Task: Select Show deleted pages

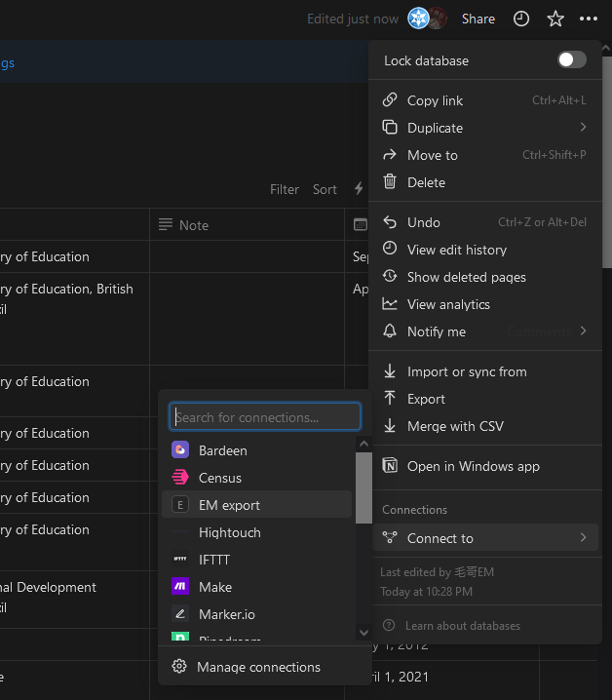Action: click(x=485, y=277)
